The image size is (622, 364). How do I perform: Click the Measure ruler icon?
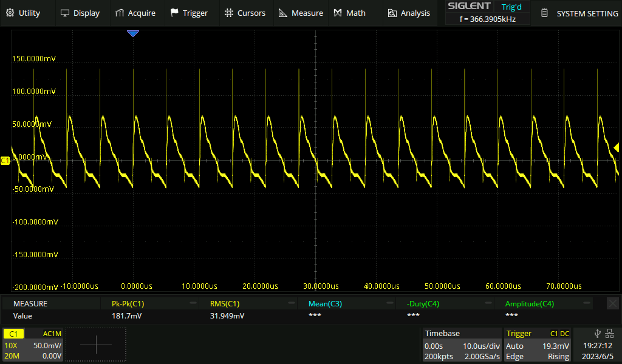coord(283,13)
